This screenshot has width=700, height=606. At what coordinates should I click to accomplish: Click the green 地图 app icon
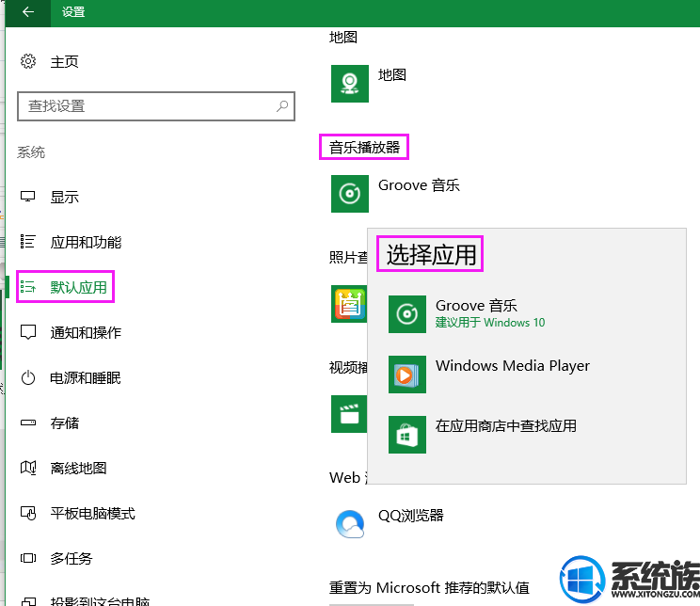[350, 84]
